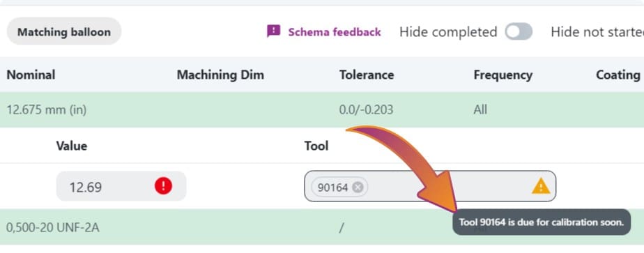This screenshot has width=644, height=253.
Task: Click the Coating column header
Action: 618,75
